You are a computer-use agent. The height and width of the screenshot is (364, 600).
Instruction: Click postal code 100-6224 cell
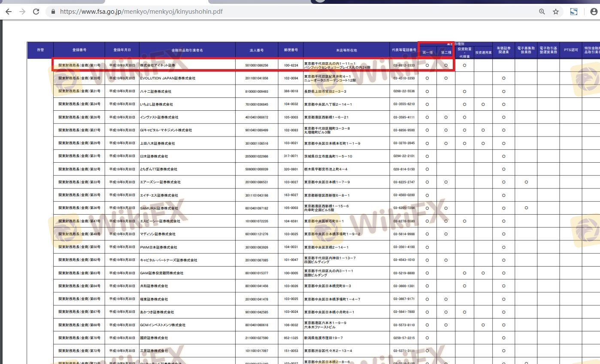291,65
